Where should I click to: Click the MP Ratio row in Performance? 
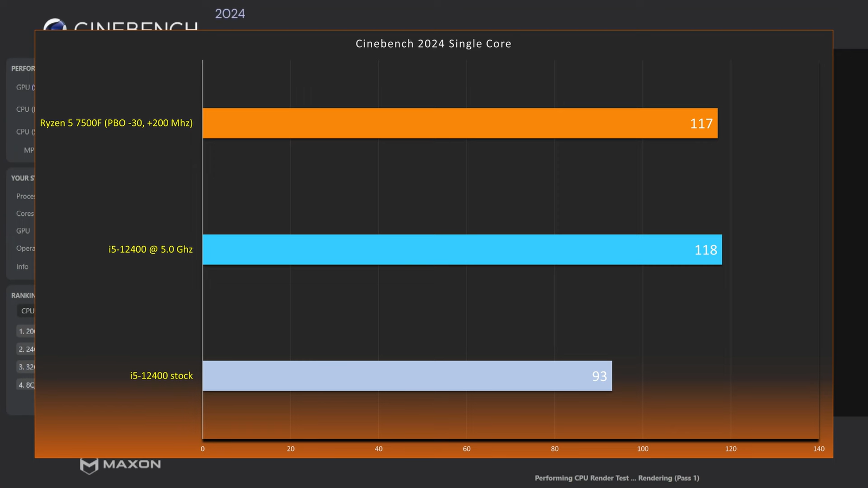coord(28,150)
